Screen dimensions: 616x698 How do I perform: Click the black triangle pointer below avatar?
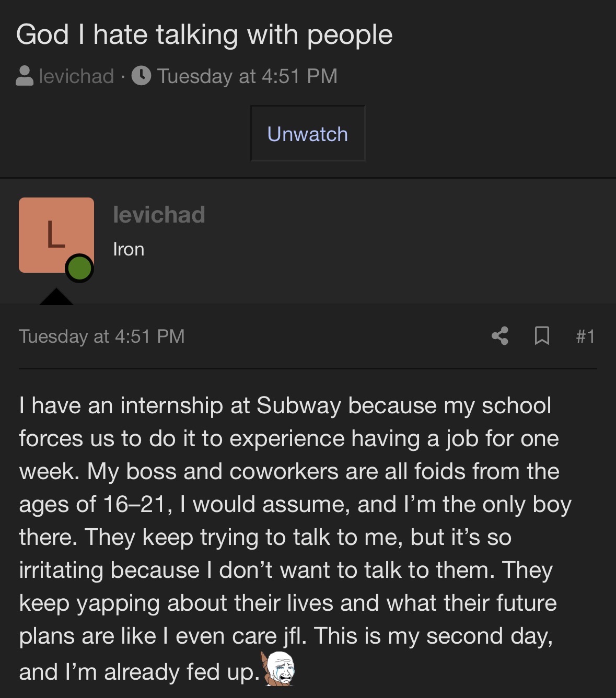pyautogui.click(x=56, y=297)
